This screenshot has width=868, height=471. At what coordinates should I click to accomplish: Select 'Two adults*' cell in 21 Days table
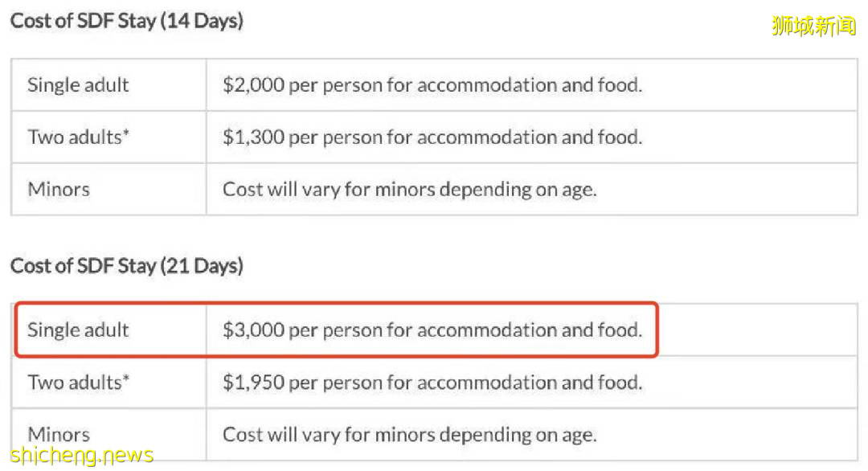[x=78, y=383]
